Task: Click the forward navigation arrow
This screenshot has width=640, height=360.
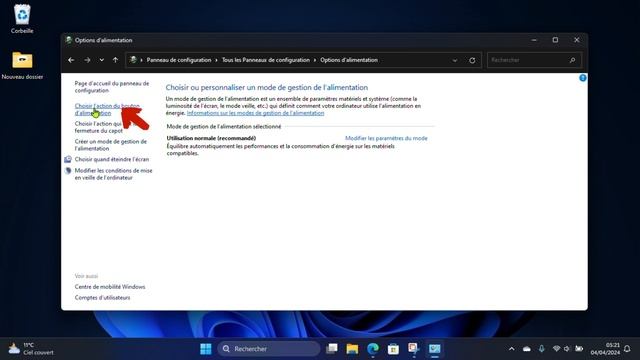Action: pyautogui.click(x=87, y=60)
